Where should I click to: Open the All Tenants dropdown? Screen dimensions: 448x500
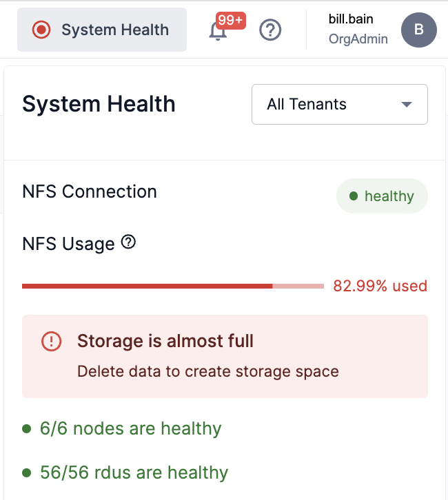[x=339, y=105]
